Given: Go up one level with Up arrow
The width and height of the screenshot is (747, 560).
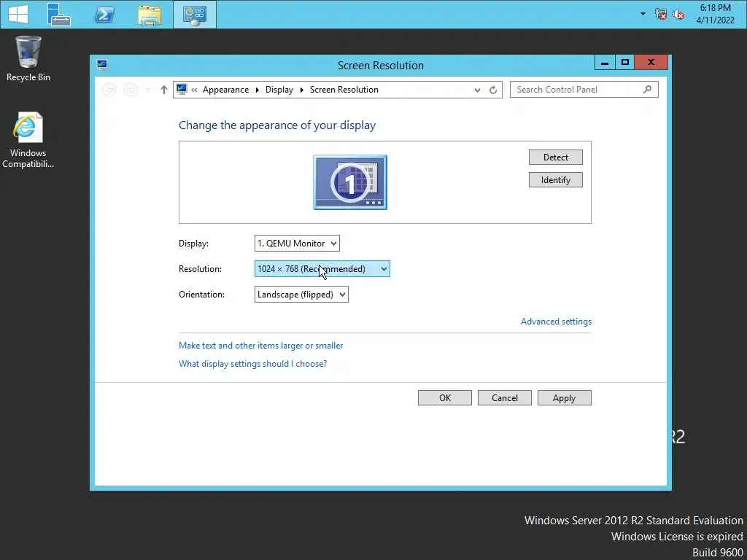Looking at the screenshot, I should point(164,90).
